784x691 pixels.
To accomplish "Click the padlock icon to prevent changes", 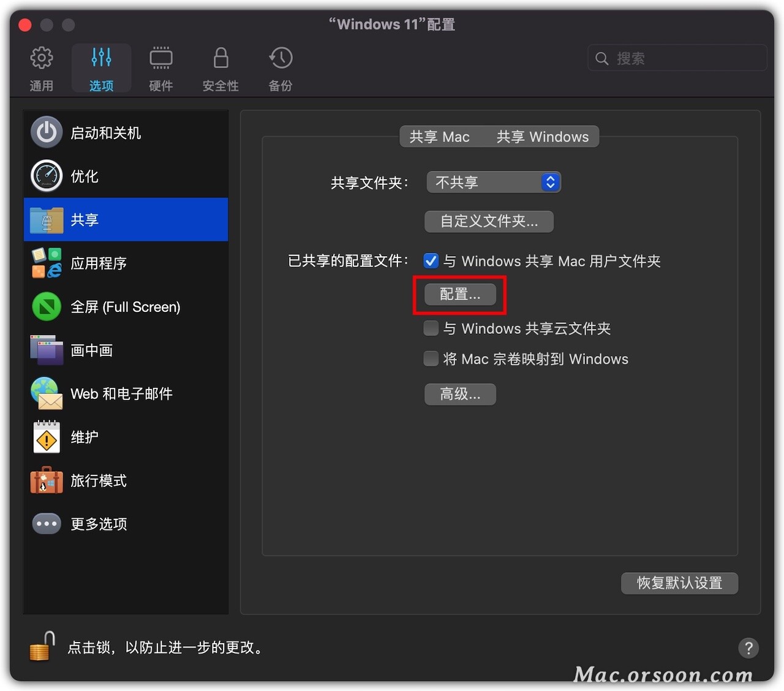I will 42,647.
